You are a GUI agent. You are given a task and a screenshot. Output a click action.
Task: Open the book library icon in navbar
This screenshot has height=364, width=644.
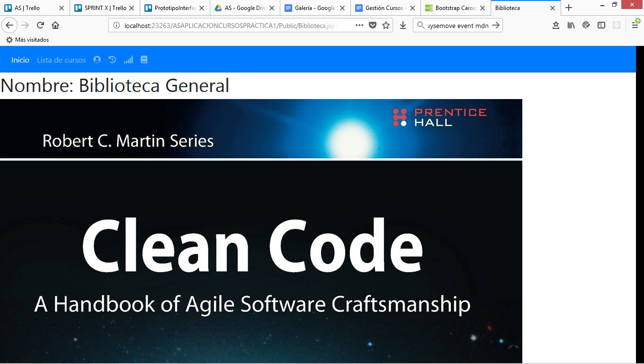click(x=144, y=60)
